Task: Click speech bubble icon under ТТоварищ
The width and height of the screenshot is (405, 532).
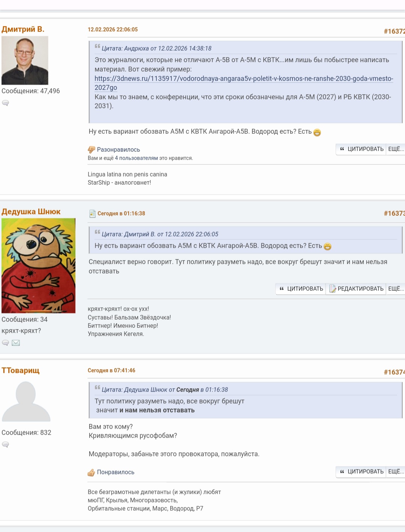Action: (5, 444)
